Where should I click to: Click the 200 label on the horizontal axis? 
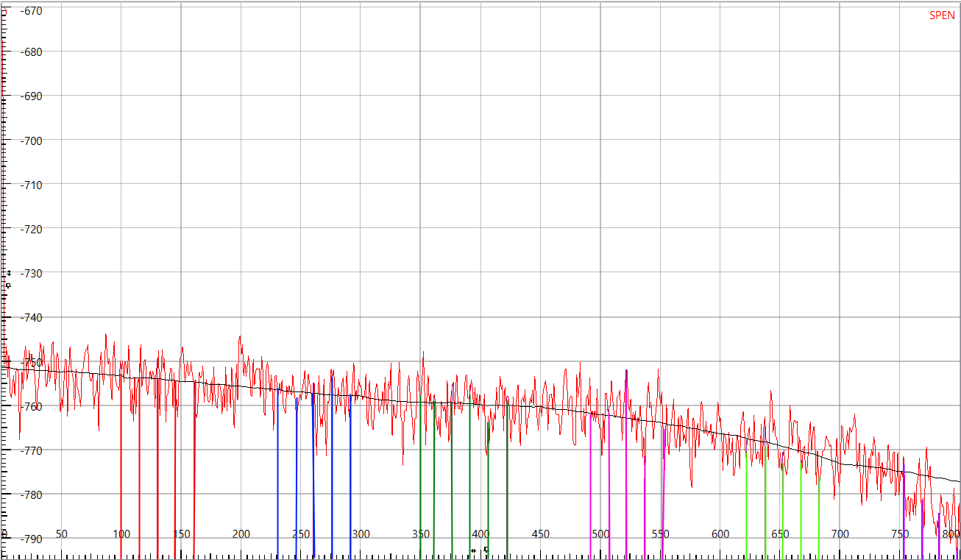tap(241, 534)
